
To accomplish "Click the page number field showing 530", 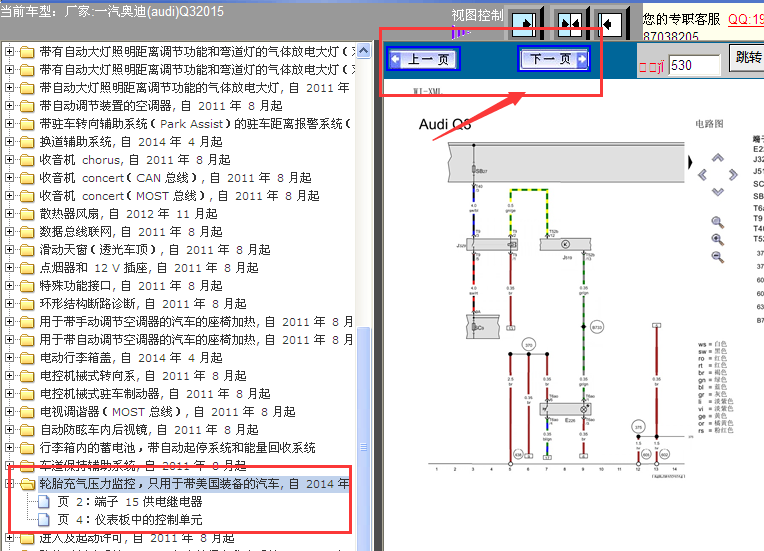I will click(x=694, y=65).
